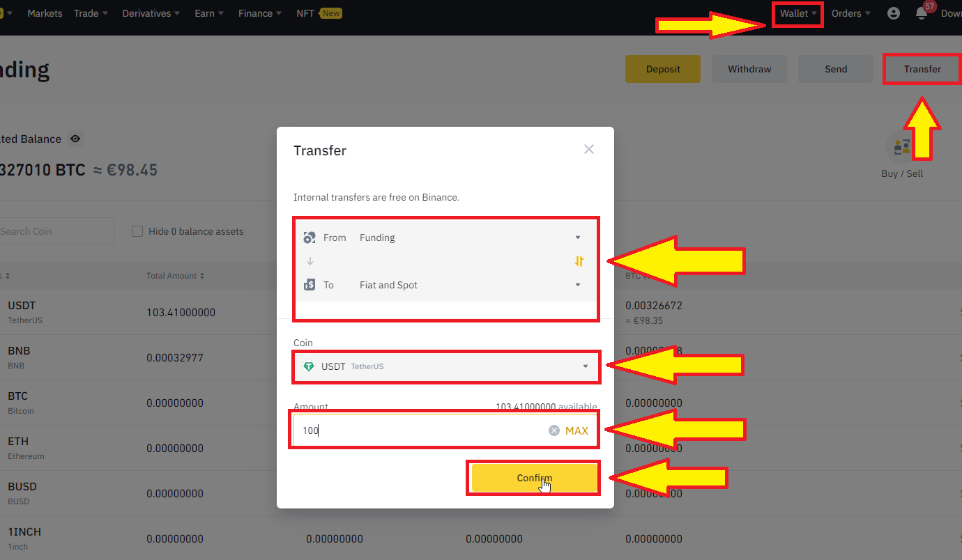
Task: Expand the Finance menu
Action: pyautogui.click(x=260, y=13)
